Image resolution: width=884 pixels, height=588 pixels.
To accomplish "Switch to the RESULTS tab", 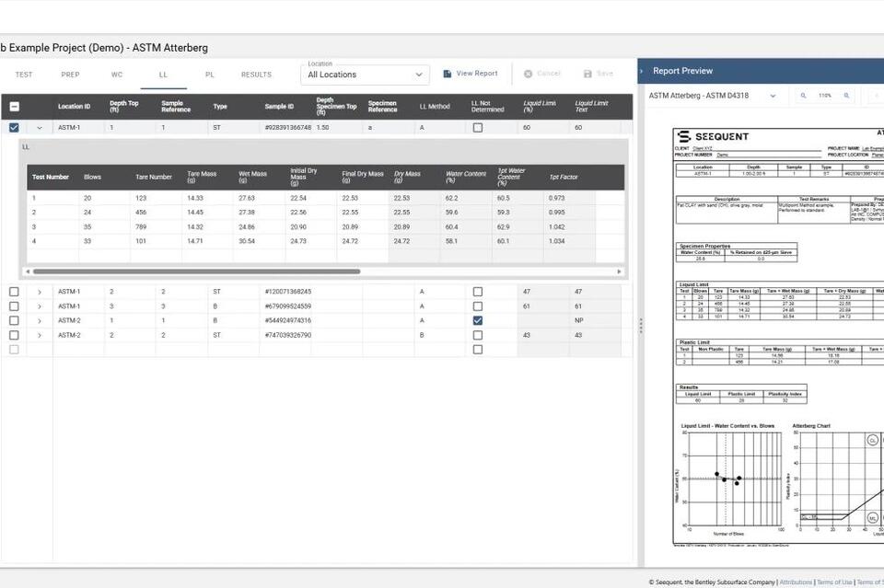I will pyautogui.click(x=256, y=75).
